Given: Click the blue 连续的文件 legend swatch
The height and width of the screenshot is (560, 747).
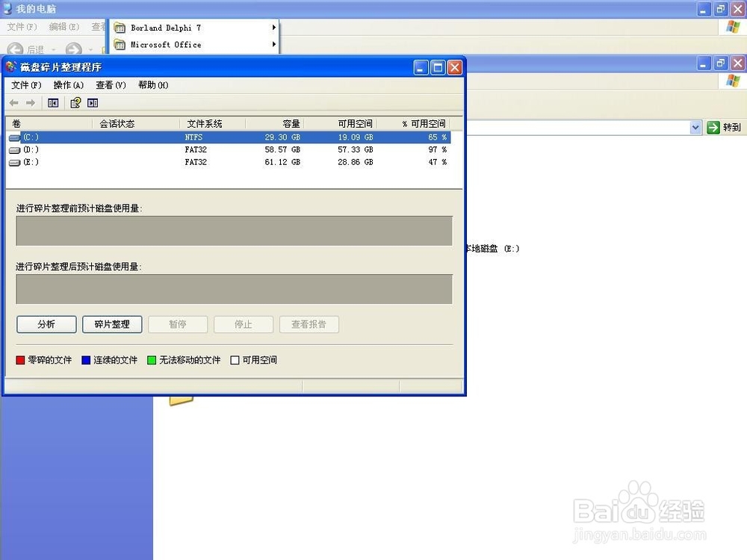Looking at the screenshot, I should pyautogui.click(x=86, y=360).
